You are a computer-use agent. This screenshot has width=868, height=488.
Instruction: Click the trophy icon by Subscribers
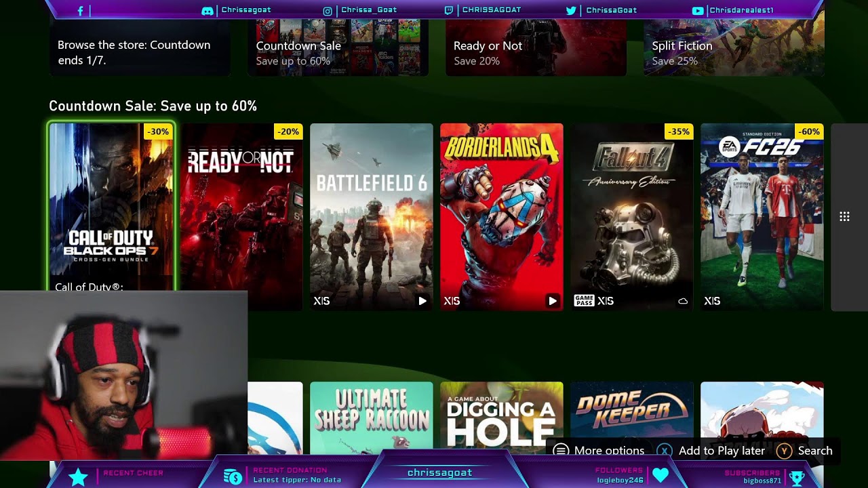797,478
